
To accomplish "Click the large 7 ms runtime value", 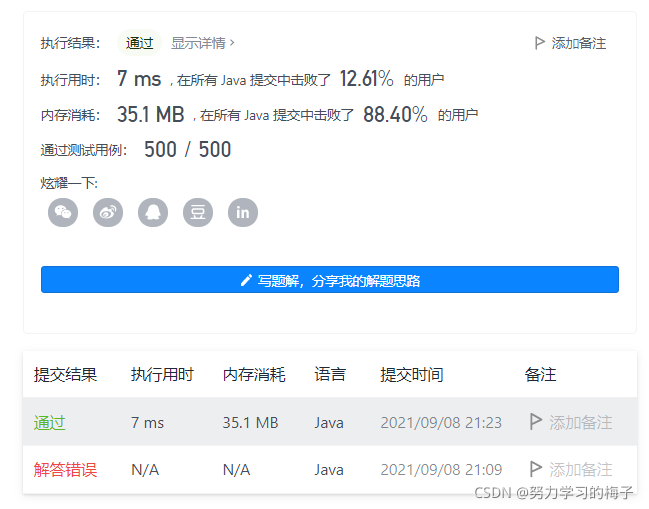I will point(139,78).
